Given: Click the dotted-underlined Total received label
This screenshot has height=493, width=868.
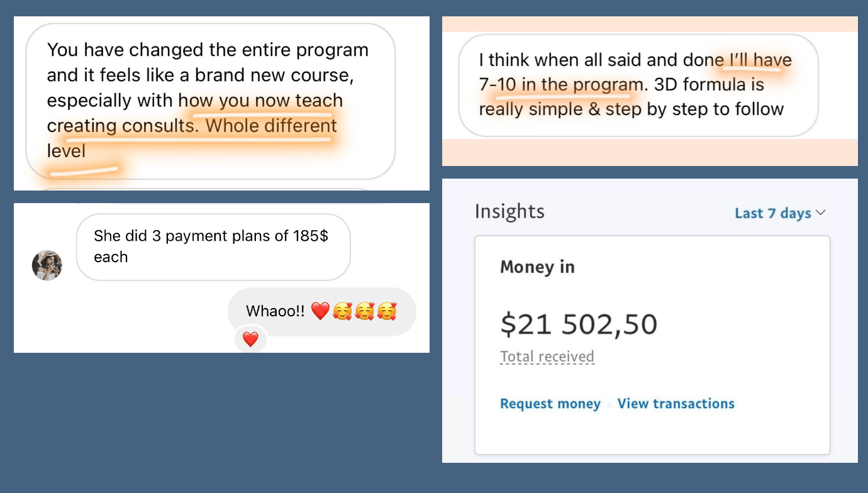Looking at the screenshot, I should click(x=547, y=357).
